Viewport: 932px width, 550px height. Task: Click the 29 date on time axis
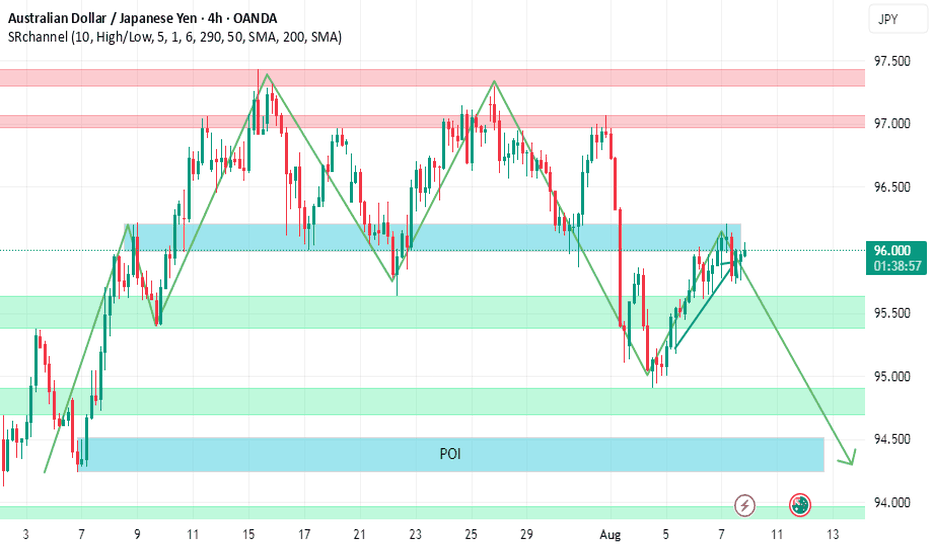click(x=527, y=535)
